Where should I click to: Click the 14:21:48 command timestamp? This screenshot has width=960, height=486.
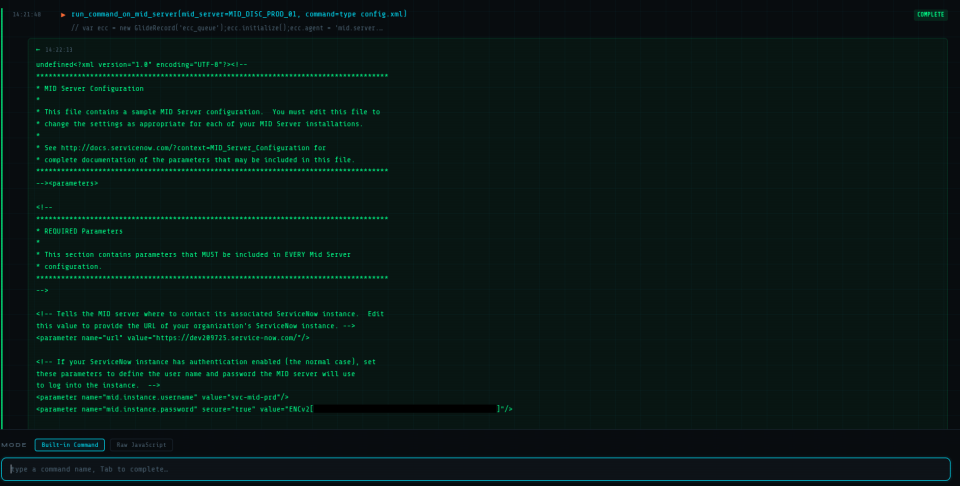coord(27,15)
